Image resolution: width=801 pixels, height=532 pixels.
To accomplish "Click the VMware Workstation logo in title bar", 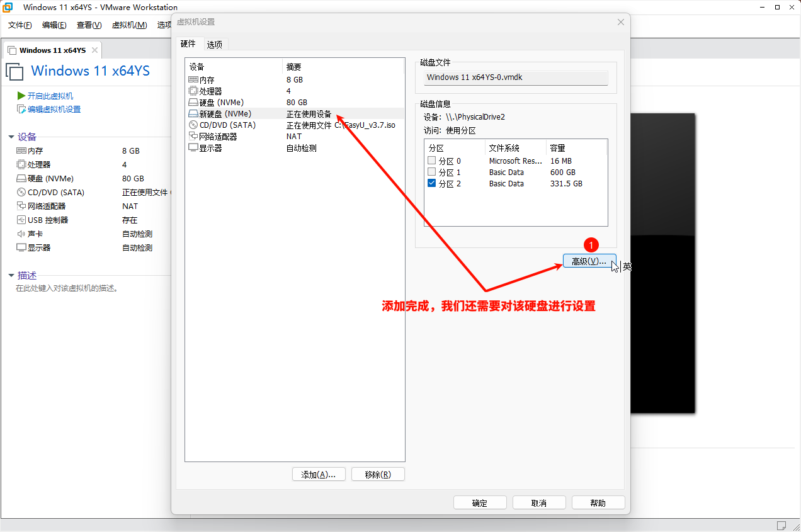I will click(8, 8).
